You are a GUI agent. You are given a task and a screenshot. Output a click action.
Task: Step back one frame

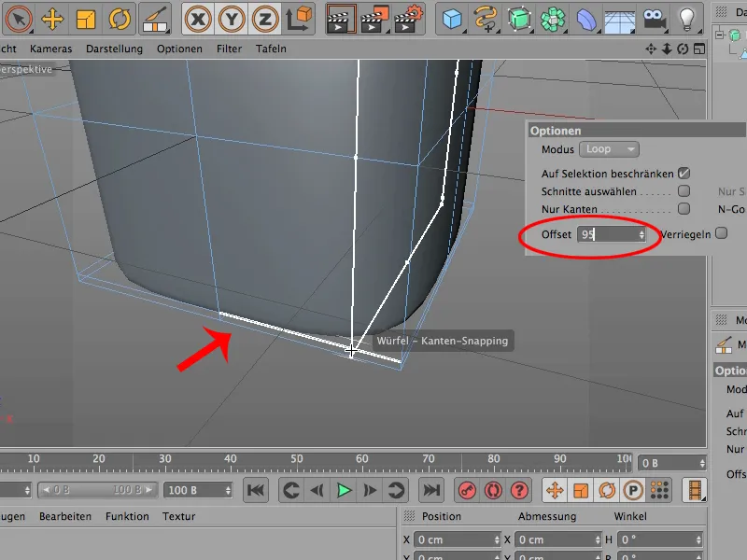[x=317, y=490]
